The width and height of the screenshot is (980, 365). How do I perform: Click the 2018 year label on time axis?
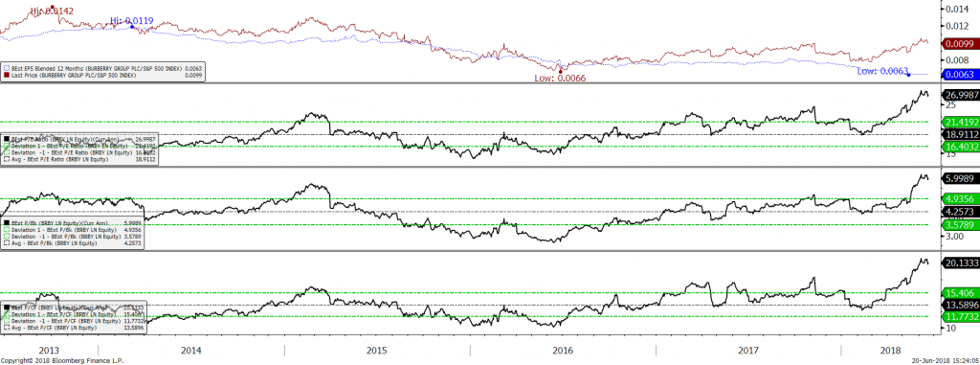click(890, 350)
